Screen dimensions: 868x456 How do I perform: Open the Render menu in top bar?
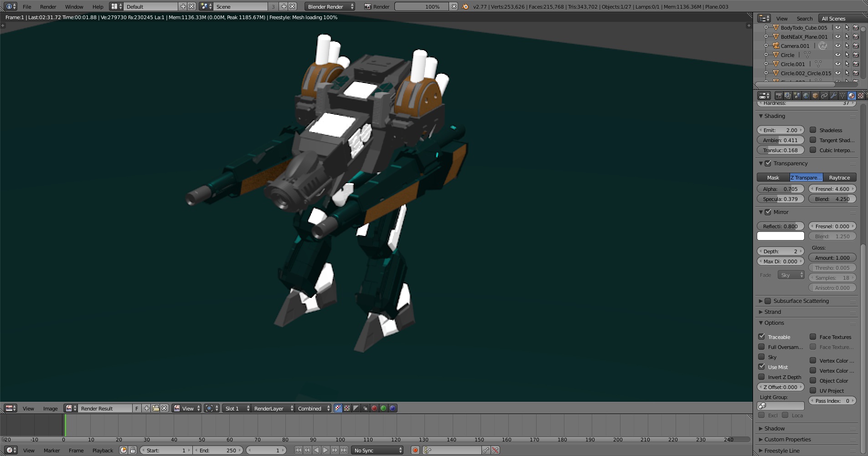48,6
